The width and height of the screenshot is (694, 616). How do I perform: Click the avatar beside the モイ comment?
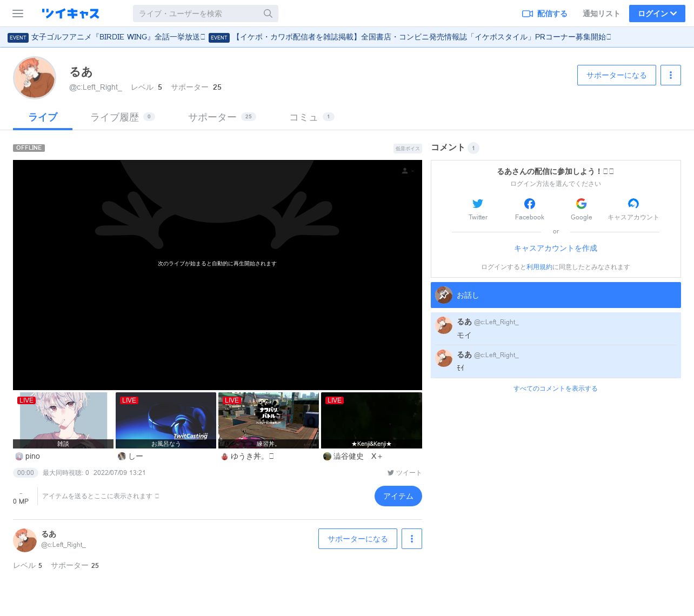coord(444,325)
